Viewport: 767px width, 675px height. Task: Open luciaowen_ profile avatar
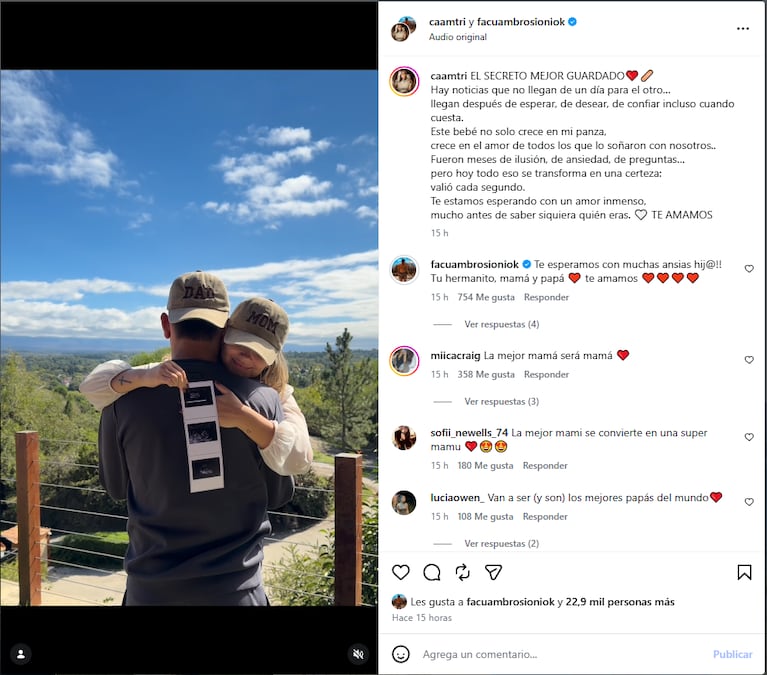pyautogui.click(x=404, y=503)
